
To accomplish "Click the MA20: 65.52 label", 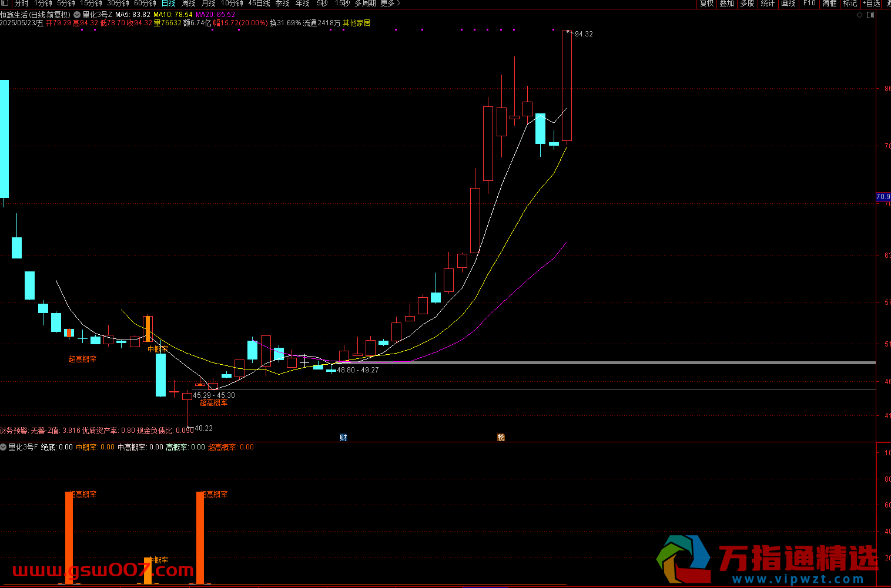I will coord(216,15).
